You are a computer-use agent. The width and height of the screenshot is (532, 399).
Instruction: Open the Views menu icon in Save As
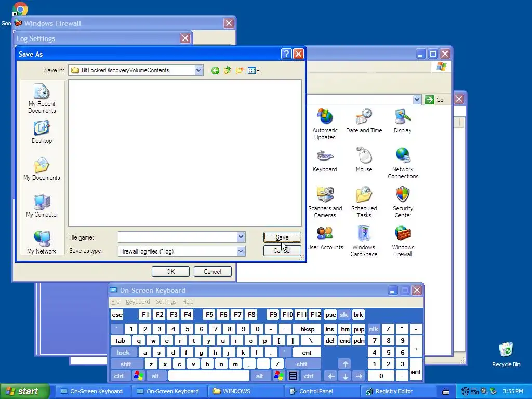[x=253, y=71]
